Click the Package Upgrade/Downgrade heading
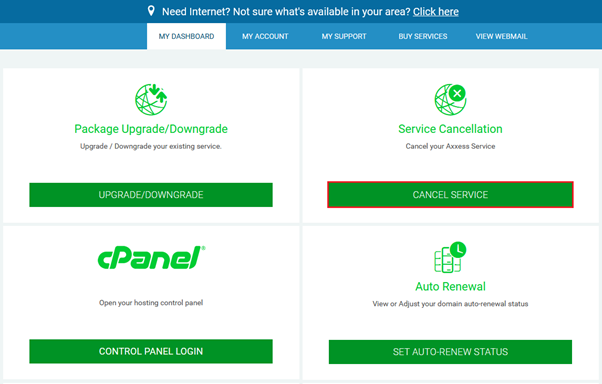The height and width of the screenshot is (384, 602). click(x=151, y=129)
